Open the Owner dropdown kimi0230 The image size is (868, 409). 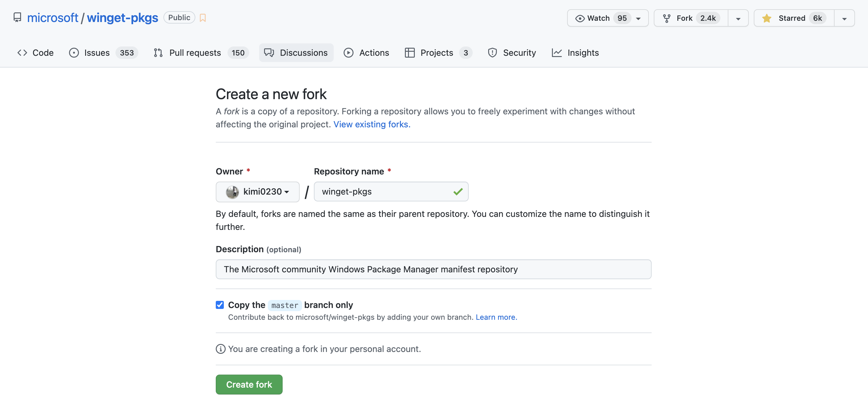tap(258, 192)
